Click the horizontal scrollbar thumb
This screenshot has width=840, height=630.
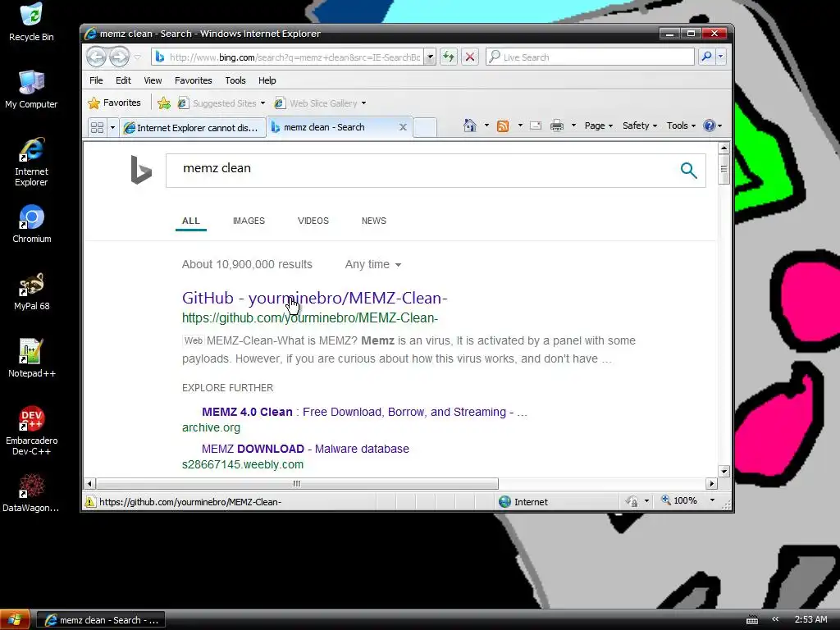pyautogui.click(x=296, y=484)
